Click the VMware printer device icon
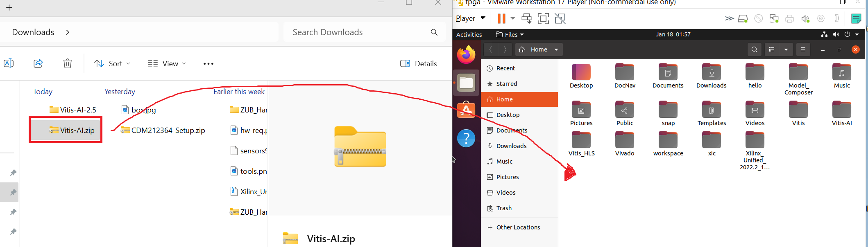The height and width of the screenshot is (247, 868). (790, 18)
